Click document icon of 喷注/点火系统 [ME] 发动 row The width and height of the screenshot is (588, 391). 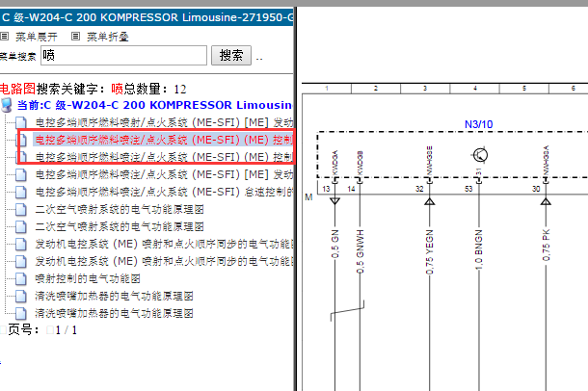(x=21, y=174)
